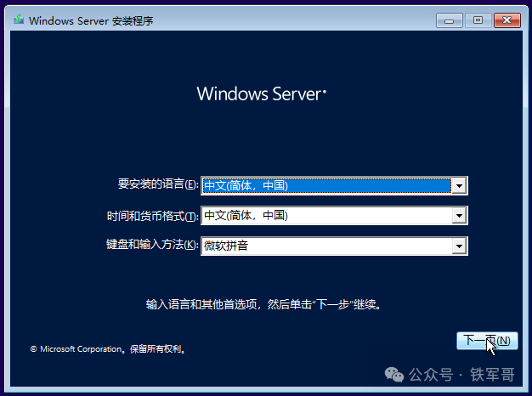Click the 时间和货币格式(T) label
The width and height of the screenshot is (532, 396).
pyautogui.click(x=152, y=216)
